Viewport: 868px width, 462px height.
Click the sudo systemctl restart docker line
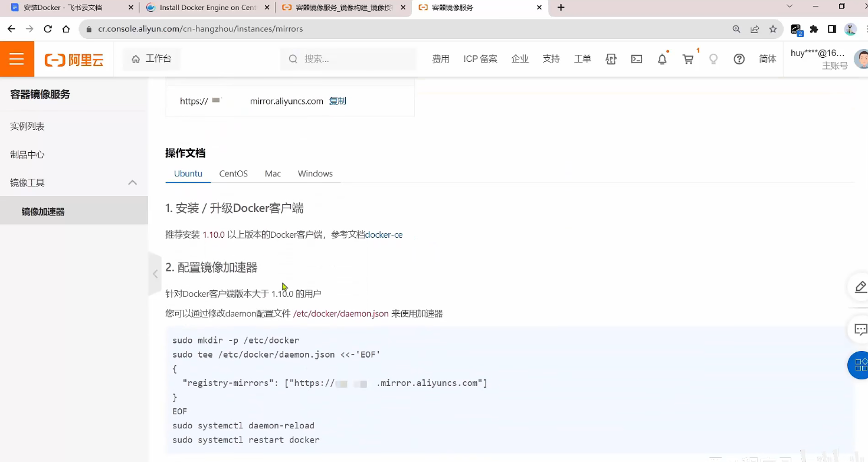(246, 440)
